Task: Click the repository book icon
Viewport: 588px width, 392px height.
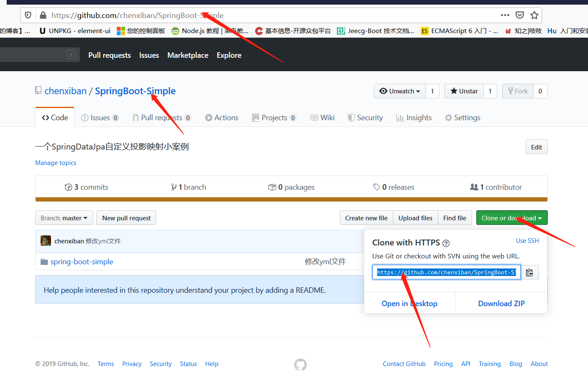Action: click(x=38, y=90)
